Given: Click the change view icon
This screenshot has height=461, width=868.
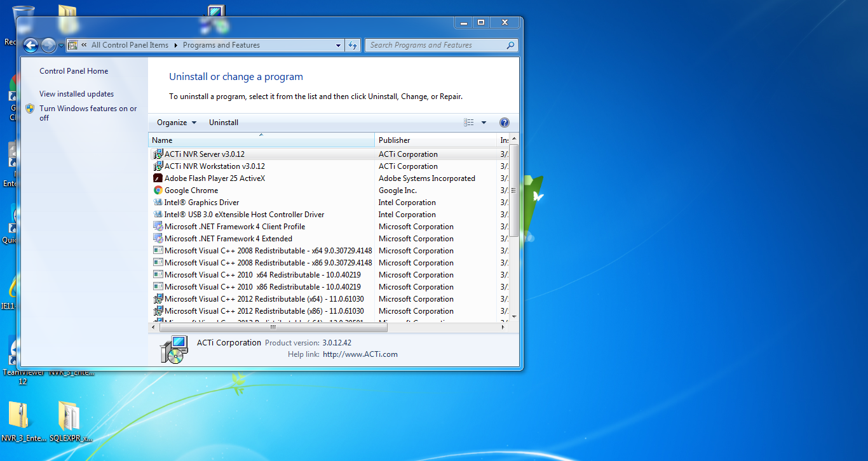Looking at the screenshot, I should 469,123.
